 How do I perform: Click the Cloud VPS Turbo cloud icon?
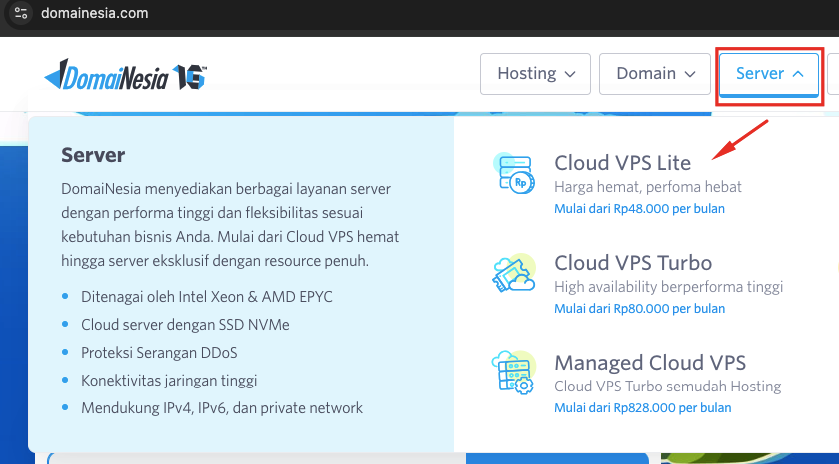point(514,273)
